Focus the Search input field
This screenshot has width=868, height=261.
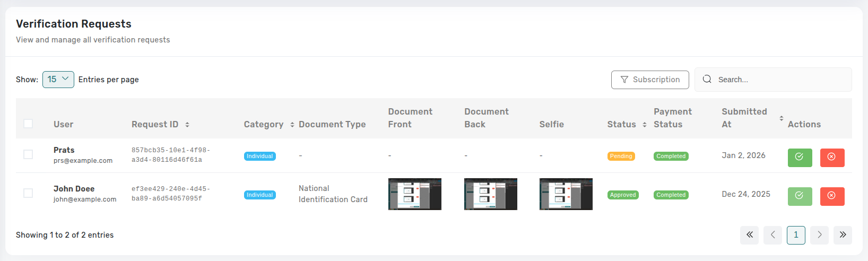780,80
